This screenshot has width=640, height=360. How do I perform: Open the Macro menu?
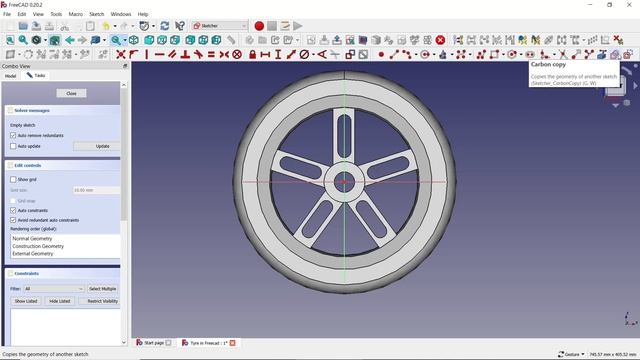76,14
